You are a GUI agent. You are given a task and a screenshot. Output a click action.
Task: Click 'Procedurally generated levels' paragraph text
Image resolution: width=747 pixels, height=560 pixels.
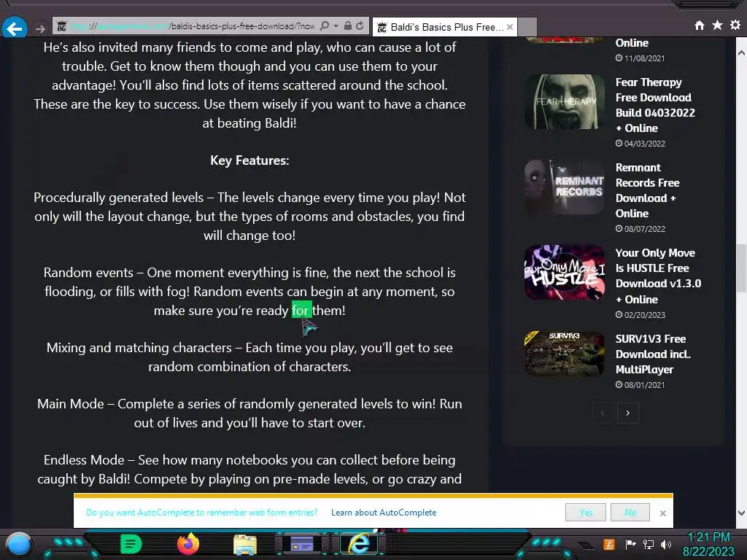249,216
